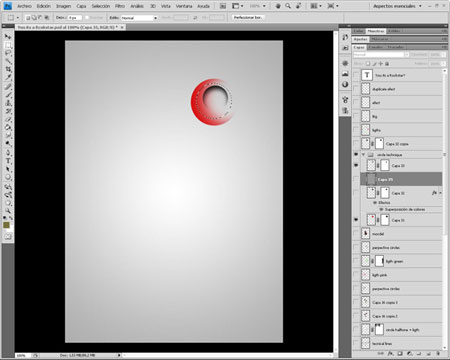Open the tool preset picker arrow
The height and width of the screenshot is (360, 450).
pyautogui.click(x=18, y=18)
